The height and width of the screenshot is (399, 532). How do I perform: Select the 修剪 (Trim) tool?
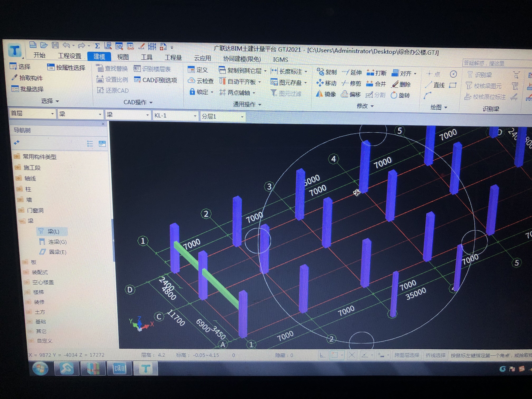(x=351, y=84)
